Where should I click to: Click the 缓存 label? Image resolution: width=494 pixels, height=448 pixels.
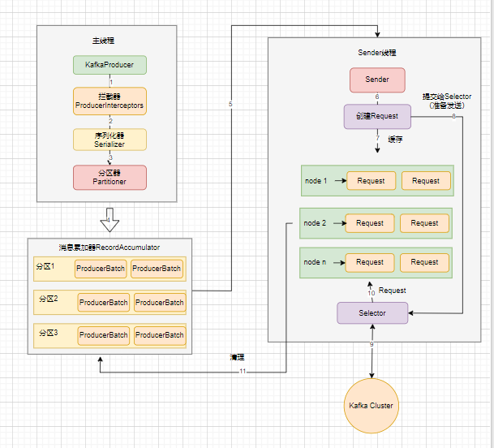(x=395, y=140)
